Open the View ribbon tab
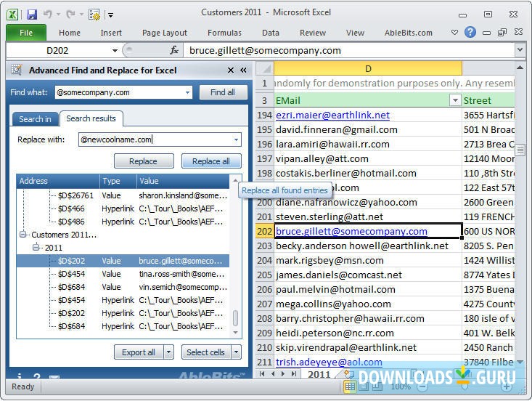532x401 pixels. [355, 33]
